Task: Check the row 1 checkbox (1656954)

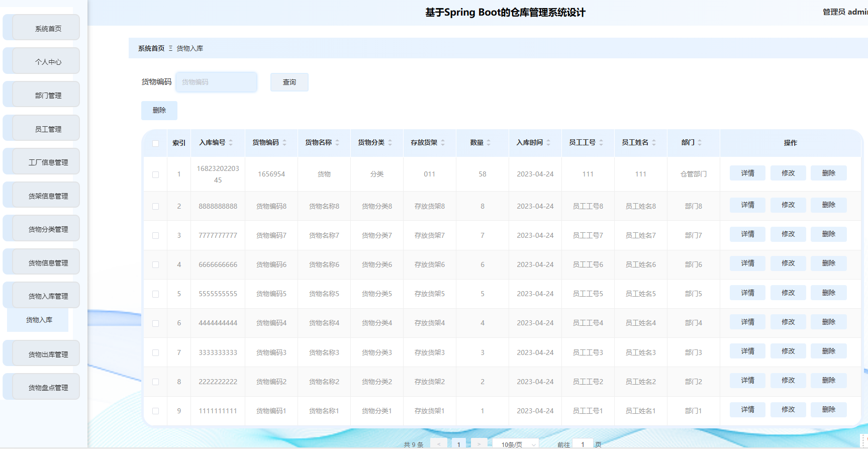Action: pos(156,174)
